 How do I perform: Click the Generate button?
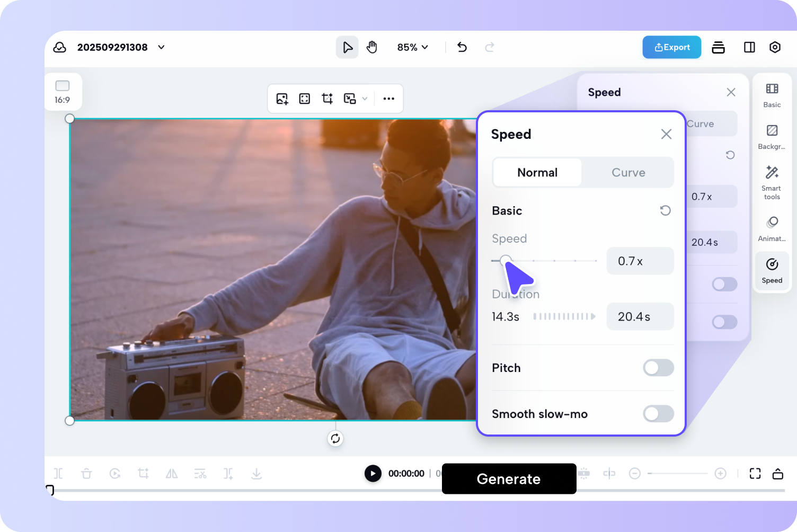coord(508,478)
